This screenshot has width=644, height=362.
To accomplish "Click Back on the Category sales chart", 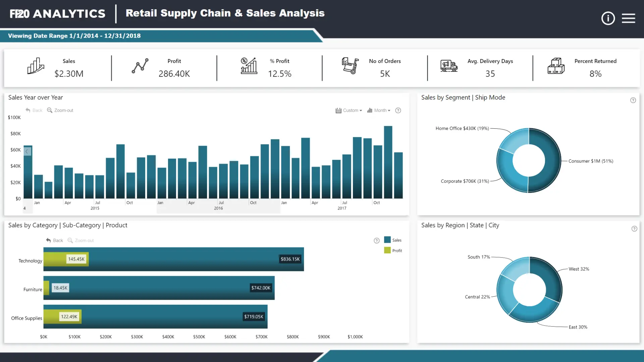I will [54, 240].
